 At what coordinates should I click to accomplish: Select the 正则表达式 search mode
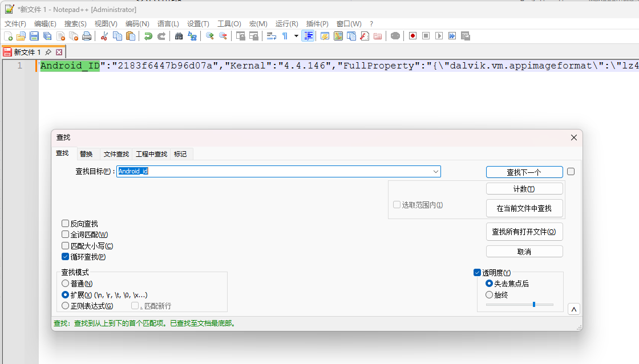(65, 305)
